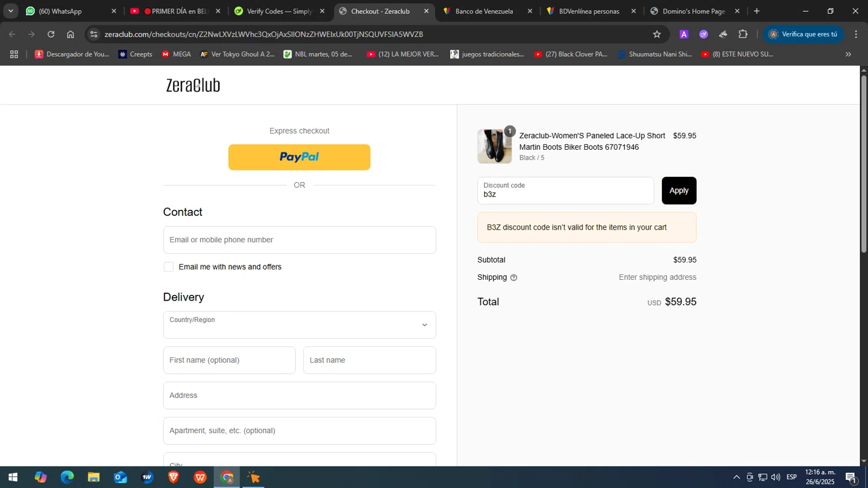Open the Extensions puzzle icon
This screenshot has height=488, width=868.
tap(743, 34)
